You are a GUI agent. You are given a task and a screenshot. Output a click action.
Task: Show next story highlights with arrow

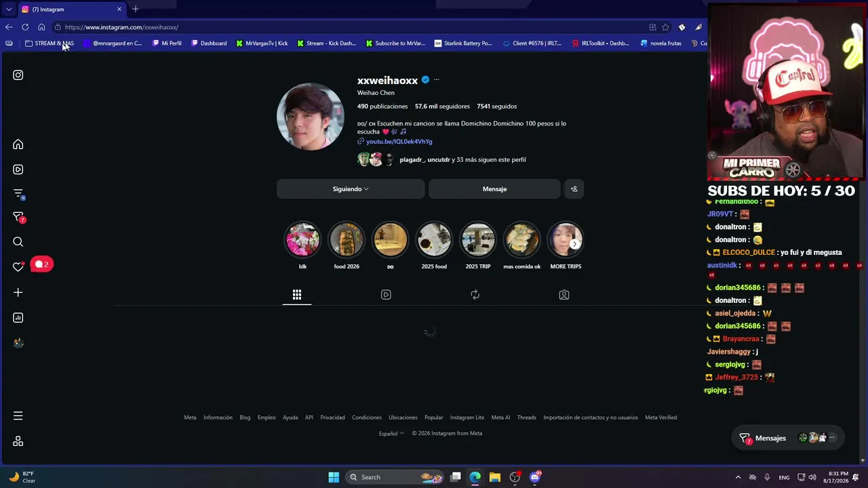[574, 244]
